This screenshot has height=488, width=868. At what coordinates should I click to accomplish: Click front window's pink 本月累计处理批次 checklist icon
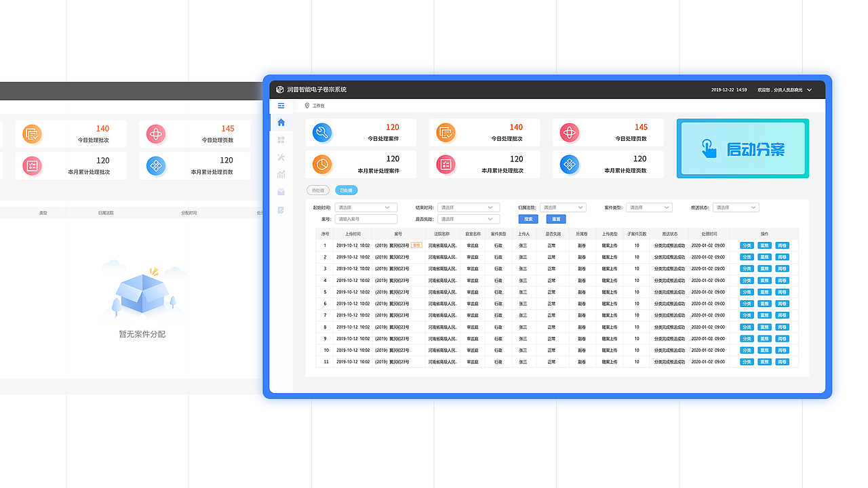[x=446, y=164]
